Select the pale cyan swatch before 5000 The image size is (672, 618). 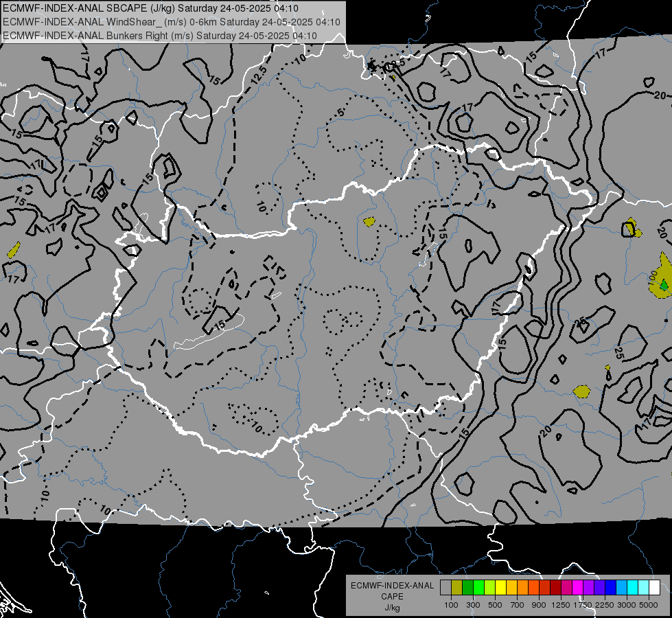[644, 587]
